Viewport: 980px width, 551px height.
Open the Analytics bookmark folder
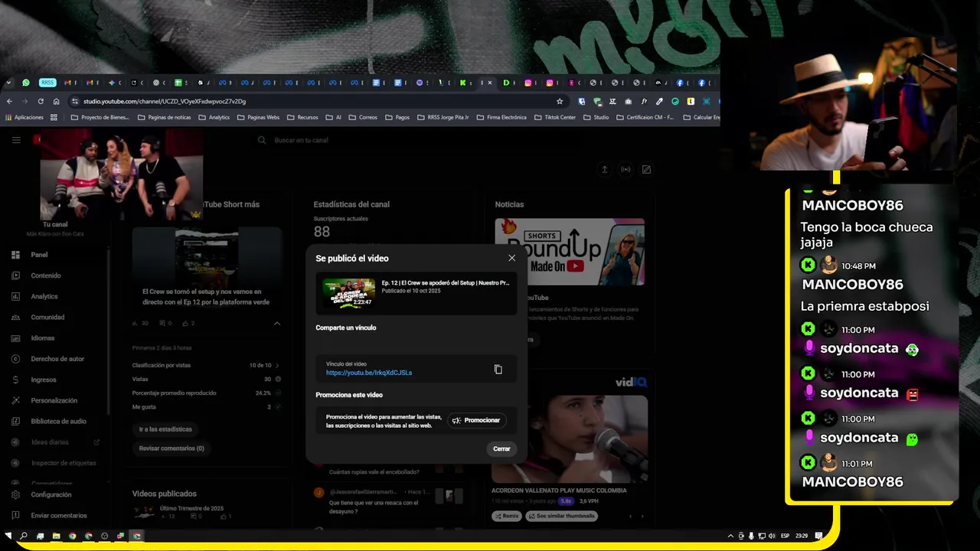tap(214, 117)
